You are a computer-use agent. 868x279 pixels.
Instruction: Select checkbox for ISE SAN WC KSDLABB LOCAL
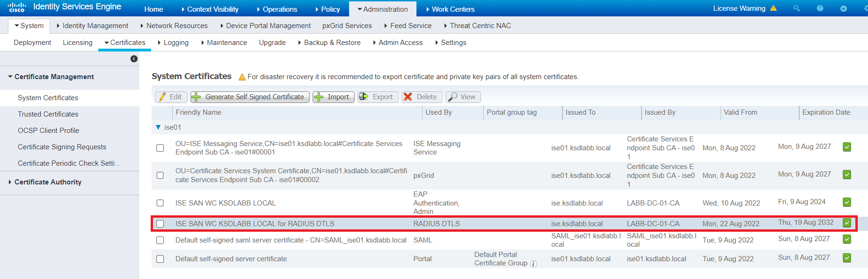click(160, 203)
